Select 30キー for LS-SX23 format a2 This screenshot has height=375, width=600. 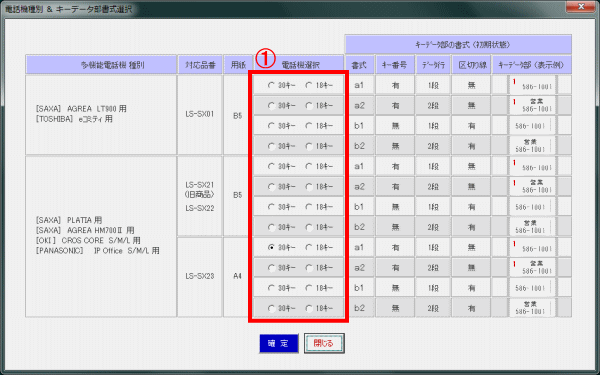tap(271, 268)
